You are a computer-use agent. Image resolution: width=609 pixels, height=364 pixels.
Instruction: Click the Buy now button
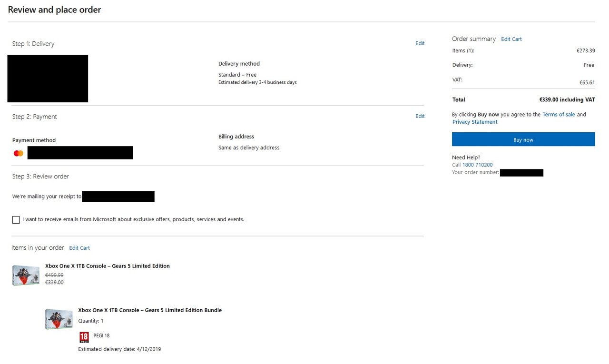(x=523, y=139)
